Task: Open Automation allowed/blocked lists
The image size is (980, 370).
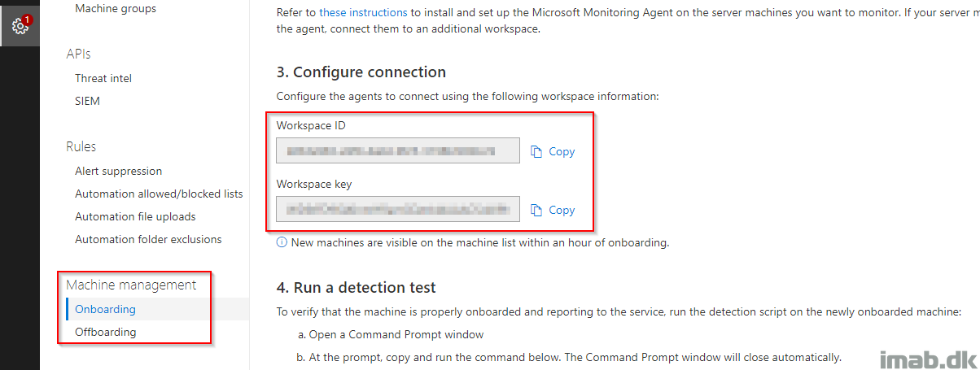Action: (159, 194)
